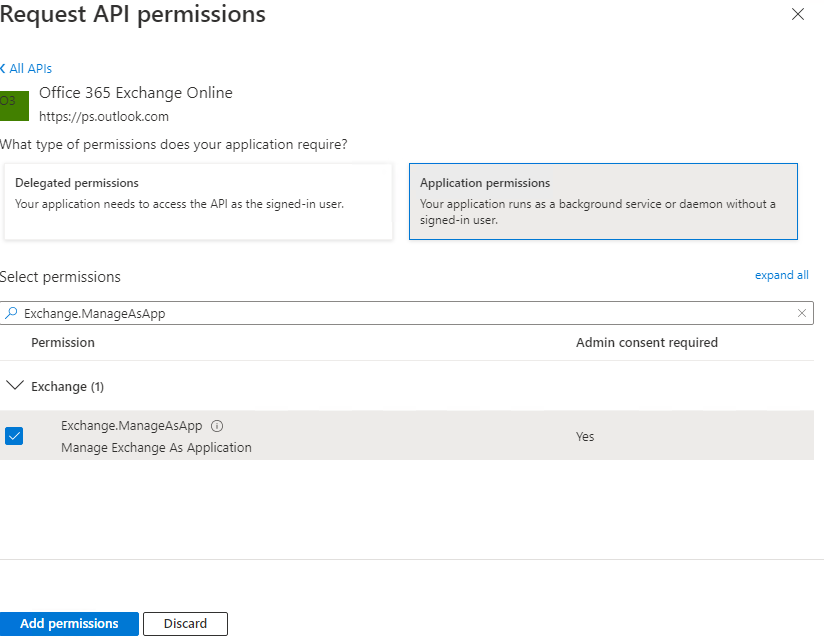This screenshot has height=642, width=824.
Task: Select the Application permissions option
Action: point(603,200)
